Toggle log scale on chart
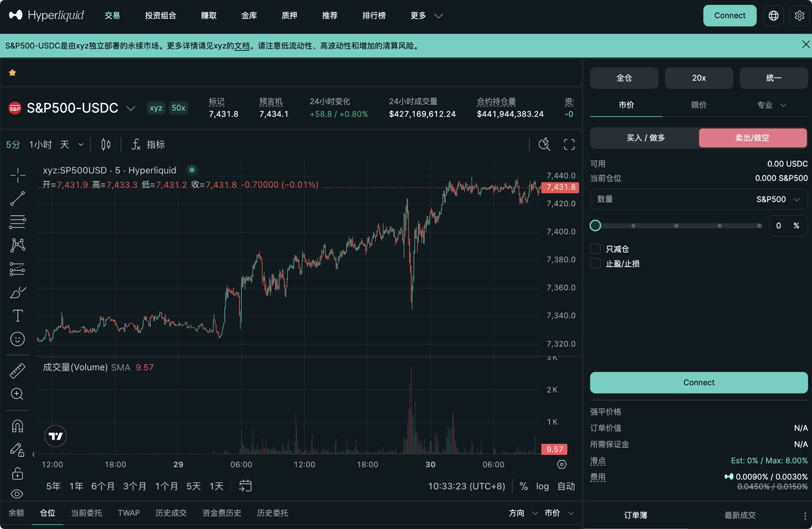Screen dimensions: 812x529 (542, 486)
